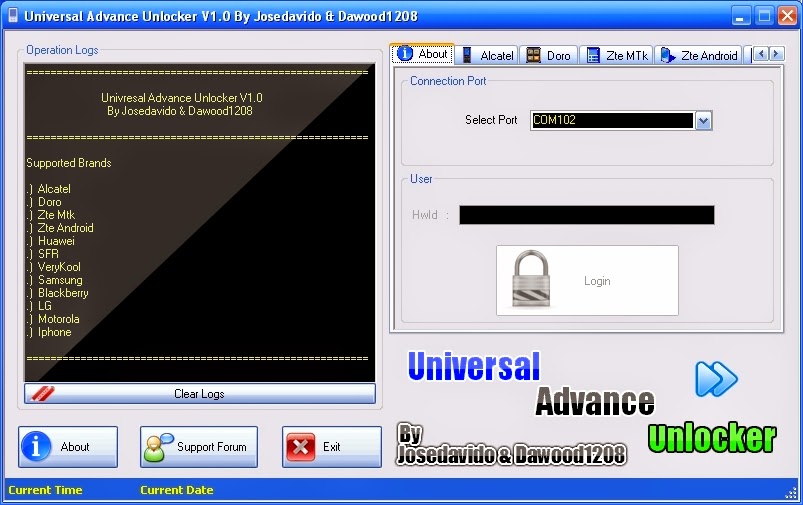
Task: Click the HwId black input field
Action: point(587,215)
